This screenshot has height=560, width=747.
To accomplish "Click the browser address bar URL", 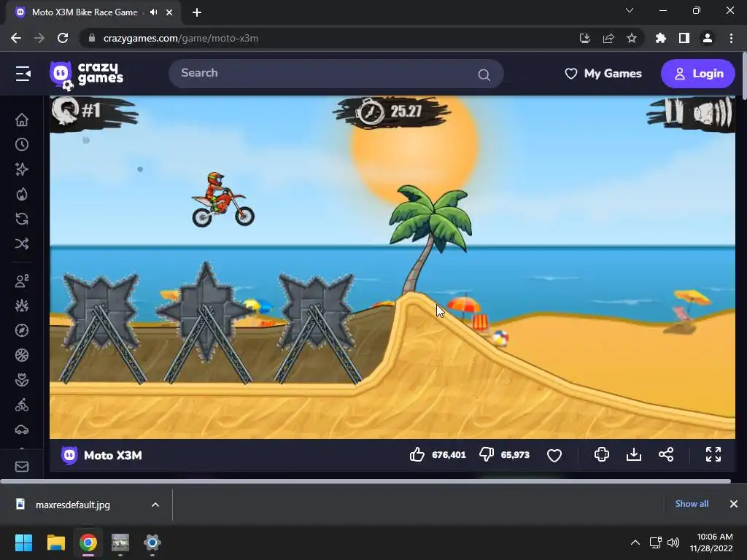I will click(181, 39).
